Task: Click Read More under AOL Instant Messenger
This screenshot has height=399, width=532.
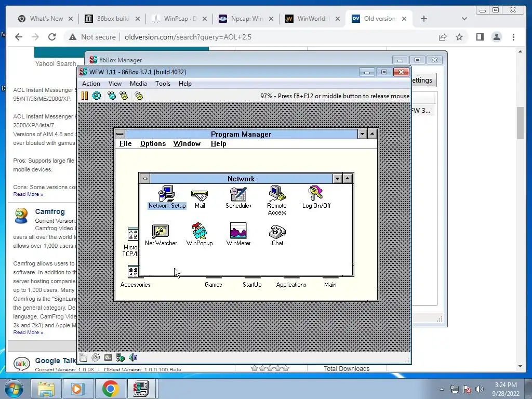Action: click(x=28, y=194)
